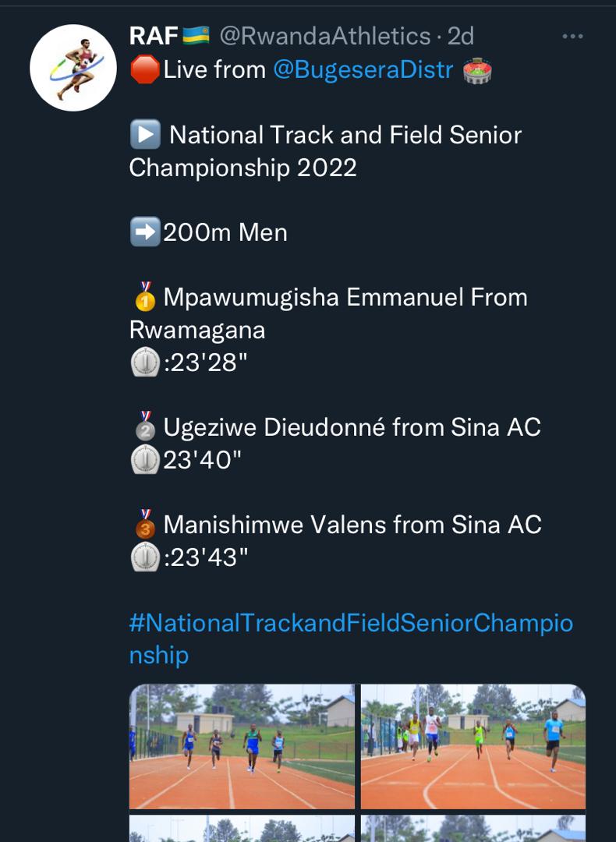Screen dimensions: 616x842
Task: Tap the stopwatch emoji beside 23'40"
Action: [145, 460]
